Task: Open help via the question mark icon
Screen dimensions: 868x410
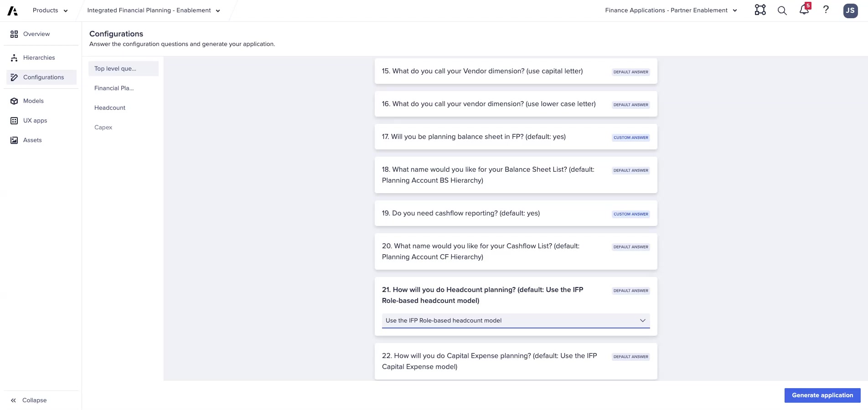Action: tap(826, 10)
